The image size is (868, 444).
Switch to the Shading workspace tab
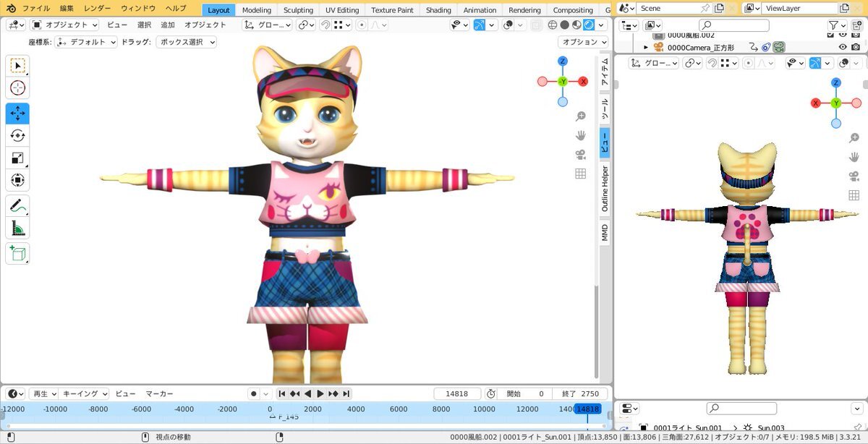(x=438, y=10)
